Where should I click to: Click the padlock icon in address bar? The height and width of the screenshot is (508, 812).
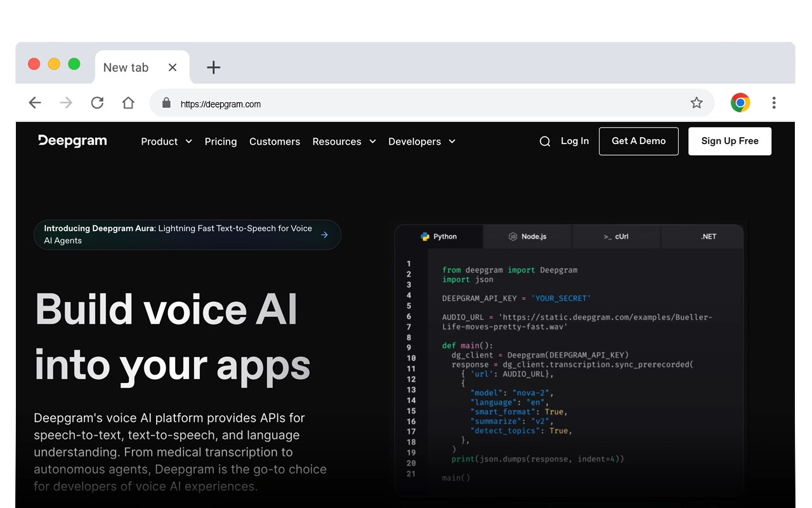pyautogui.click(x=166, y=103)
